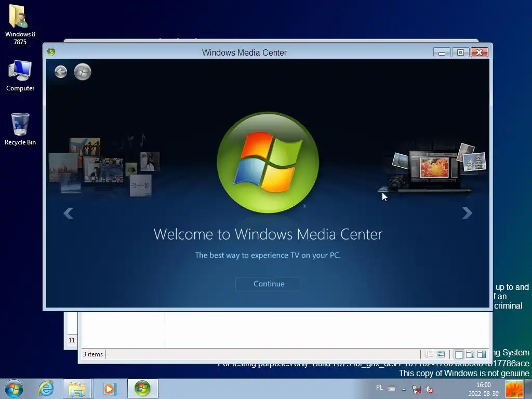Toggle Explorer details pane layout button
The height and width of the screenshot is (399, 532).
point(470,354)
